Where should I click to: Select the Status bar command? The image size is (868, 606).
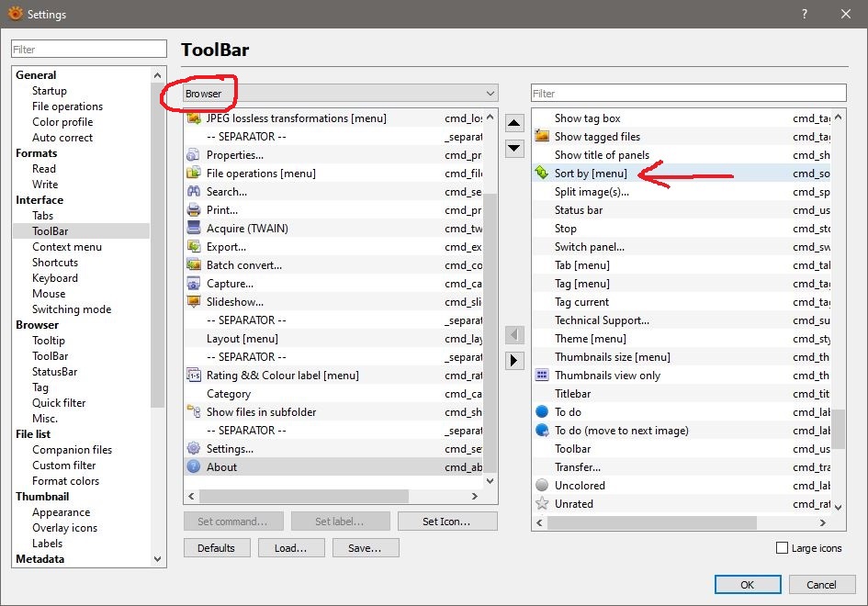click(x=682, y=209)
